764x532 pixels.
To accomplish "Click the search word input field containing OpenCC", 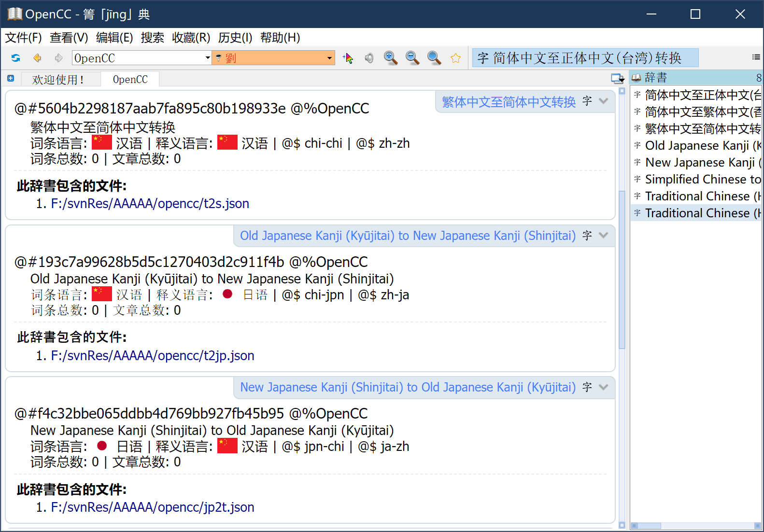I will coord(138,58).
